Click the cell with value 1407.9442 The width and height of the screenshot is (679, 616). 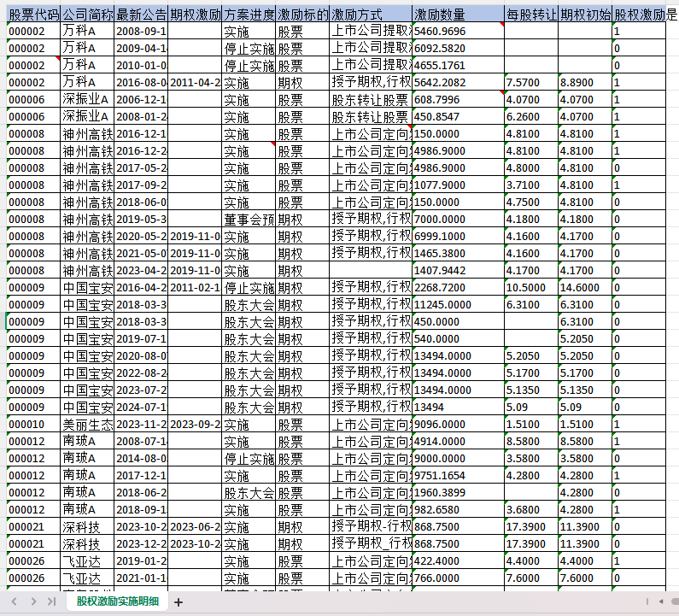tap(458, 270)
